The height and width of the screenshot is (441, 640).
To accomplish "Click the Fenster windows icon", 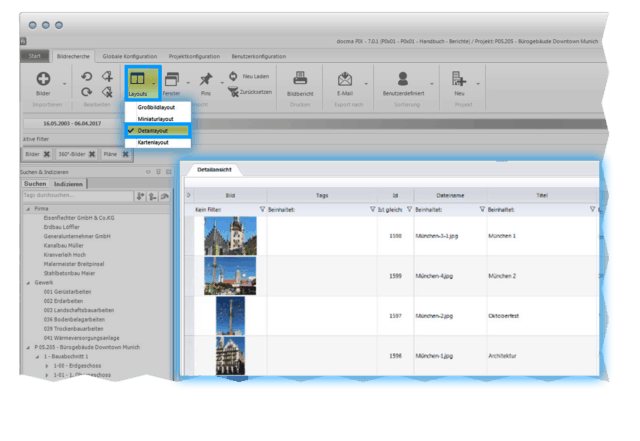I will click(171, 79).
